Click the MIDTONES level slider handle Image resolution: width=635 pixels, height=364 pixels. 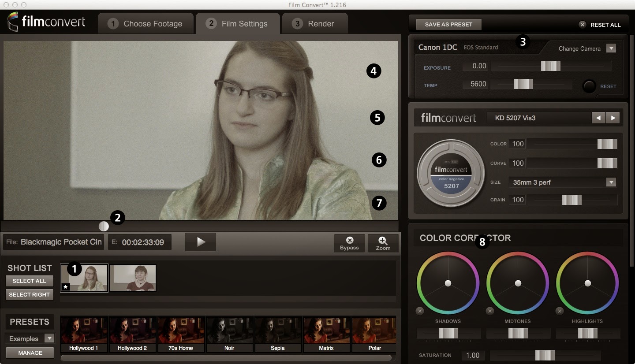[518, 334]
